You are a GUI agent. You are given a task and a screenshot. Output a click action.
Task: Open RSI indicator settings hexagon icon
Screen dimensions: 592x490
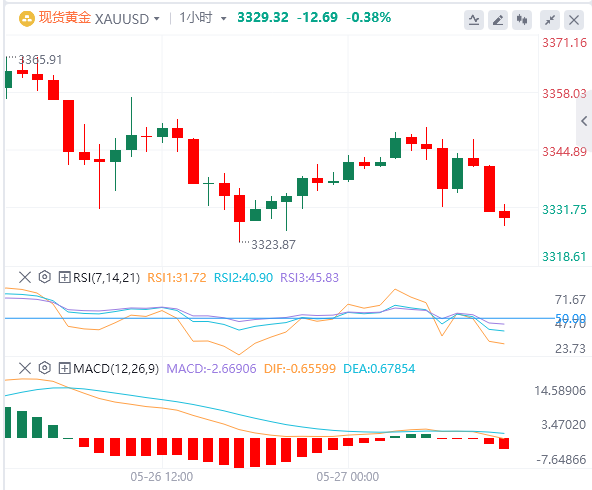pos(45,277)
